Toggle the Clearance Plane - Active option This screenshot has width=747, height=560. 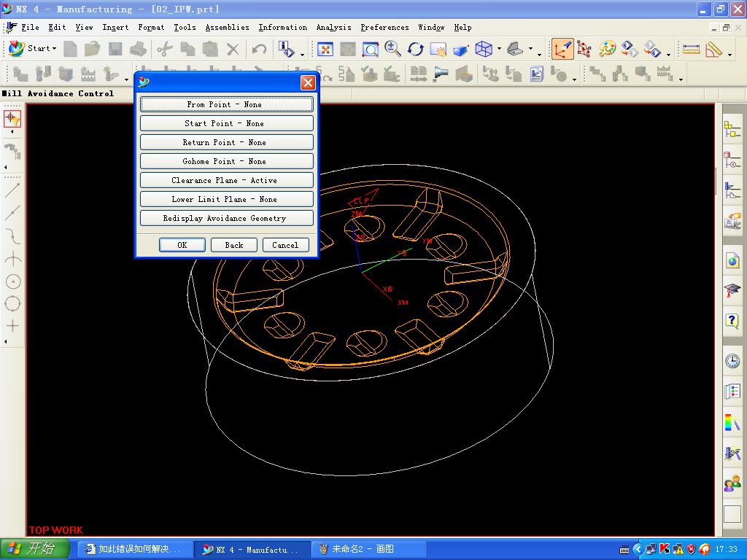click(x=226, y=180)
